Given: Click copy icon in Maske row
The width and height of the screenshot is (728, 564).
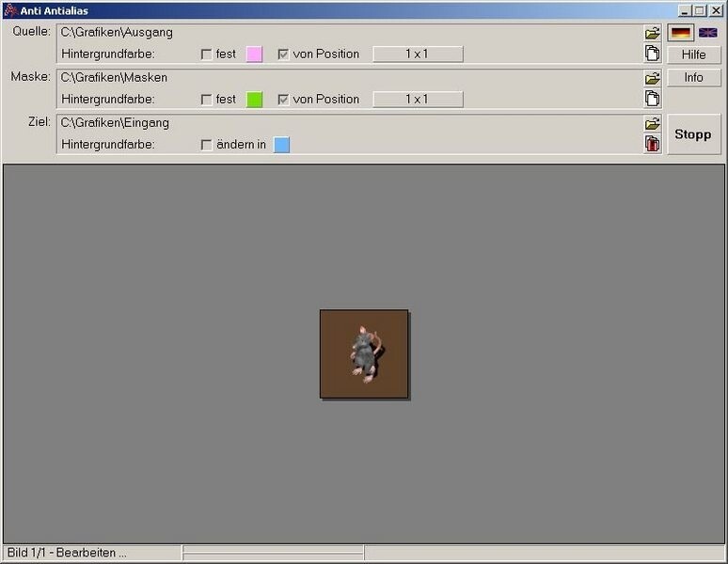Looking at the screenshot, I should [x=653, y=99].
